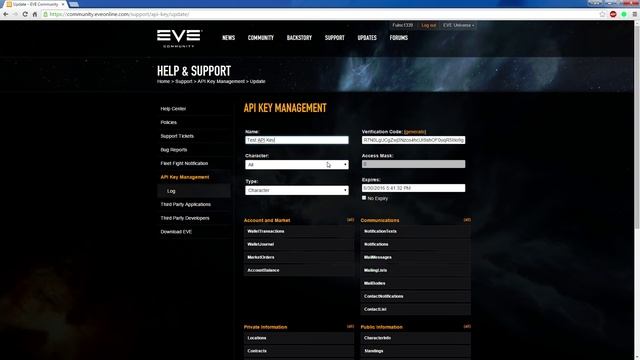
Task: Enable the No Expiry checkbox
Action: pyautogui.click(x=364, y=198)
